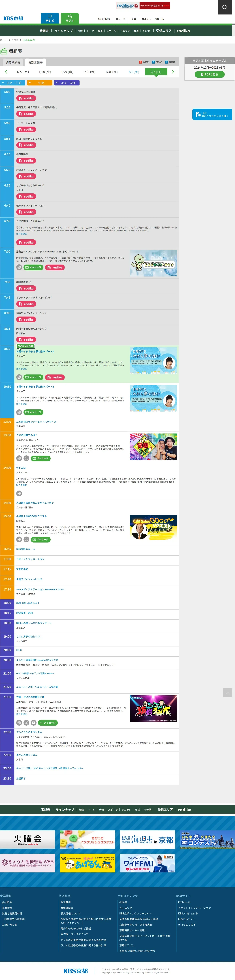Open the KBS京都ニュース program link
The height and width of the screenshot is (980, 235).
(25, 549)
